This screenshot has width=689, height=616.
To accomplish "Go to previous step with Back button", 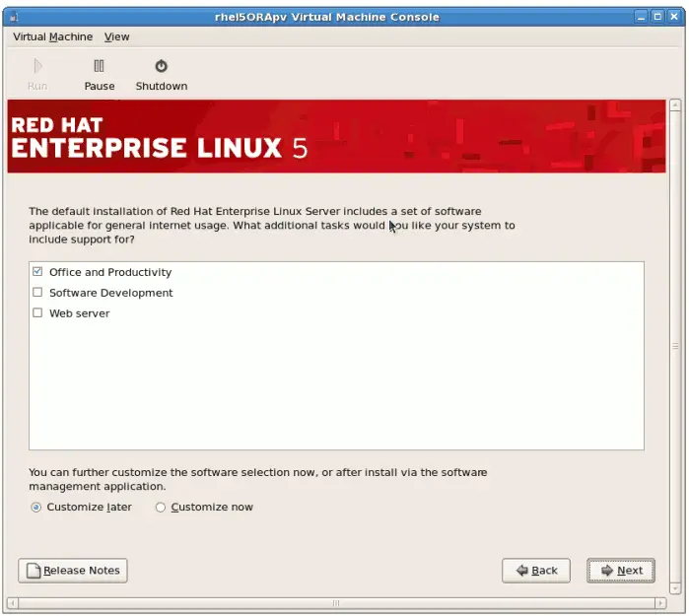I will click(535, 571).
